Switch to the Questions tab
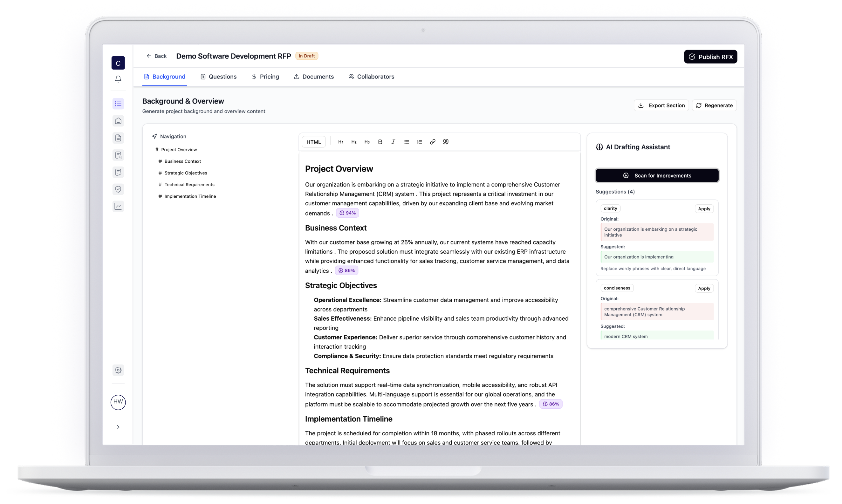The height and width of the screenshot is (504, 842). point(218,77)
